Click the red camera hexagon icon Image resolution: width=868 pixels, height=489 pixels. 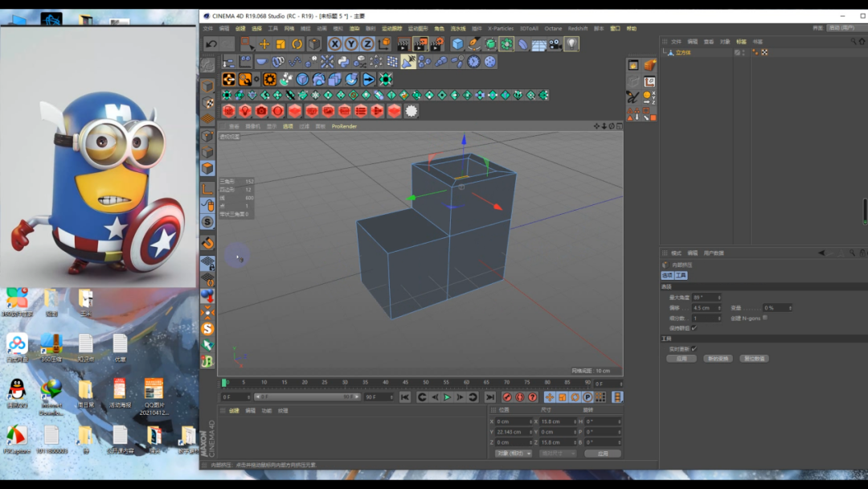click(261, 111)
